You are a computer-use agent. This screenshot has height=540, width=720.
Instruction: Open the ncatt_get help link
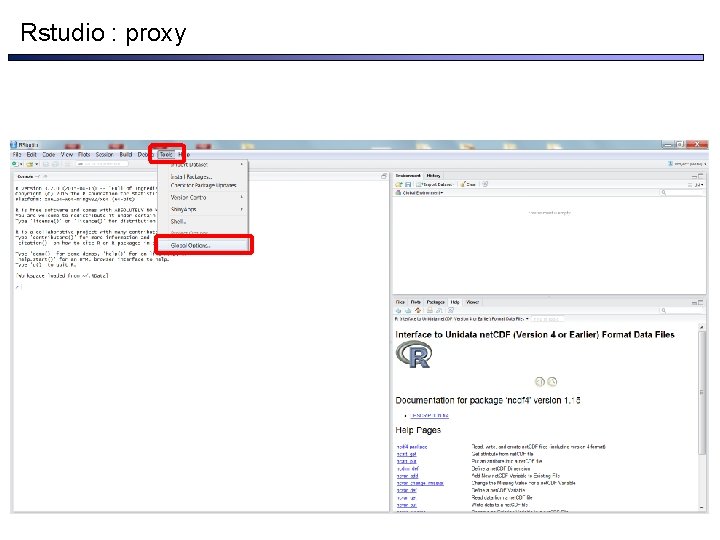tap(406, 454)
